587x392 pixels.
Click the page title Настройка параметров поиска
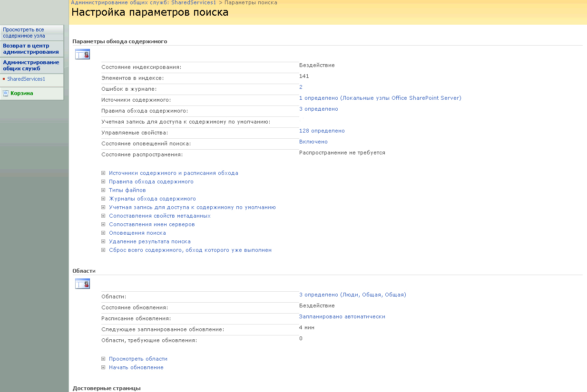point(150,12)
